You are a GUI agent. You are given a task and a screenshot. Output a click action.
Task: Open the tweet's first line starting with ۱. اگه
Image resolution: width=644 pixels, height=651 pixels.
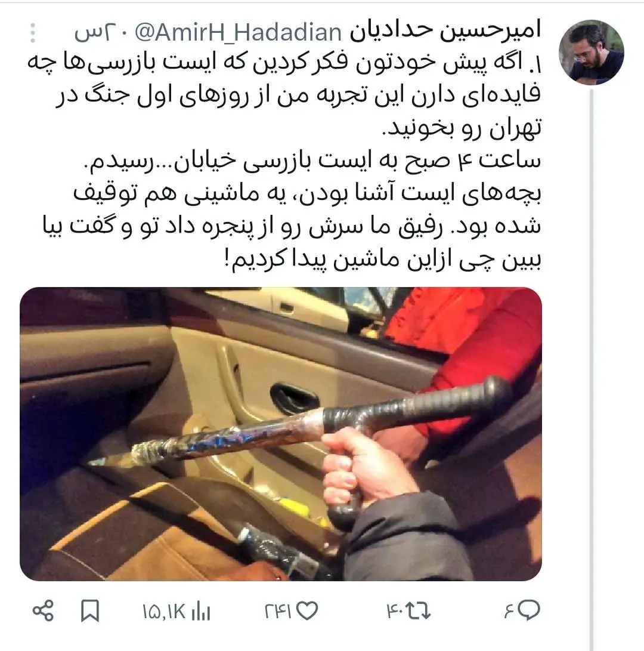click(x=284, y=63)
